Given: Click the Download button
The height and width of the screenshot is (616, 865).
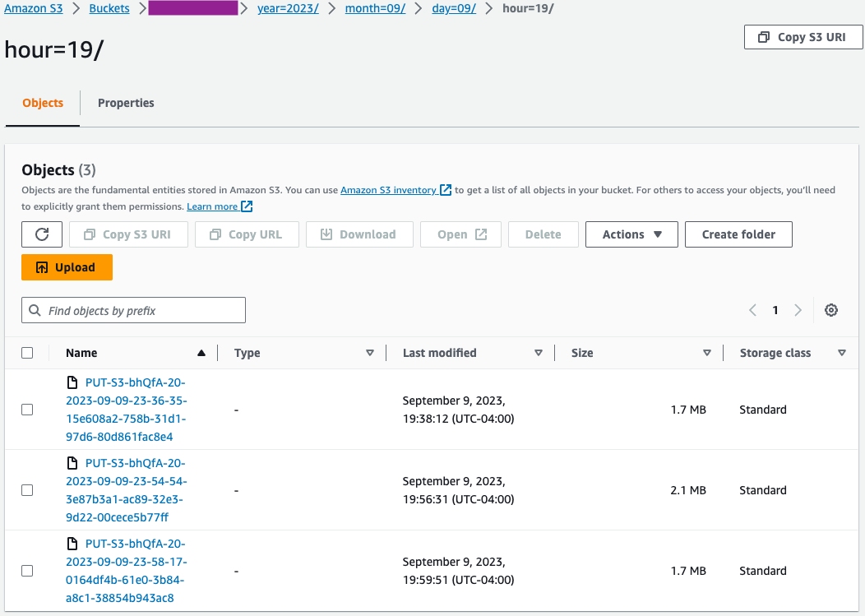Looking at the screenshot, I should pos(359,234).
